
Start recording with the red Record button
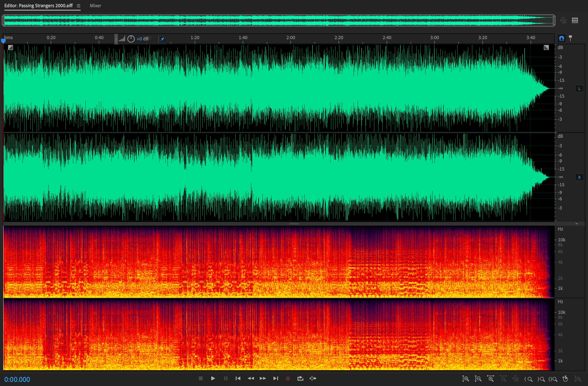[x=288, y=378]
